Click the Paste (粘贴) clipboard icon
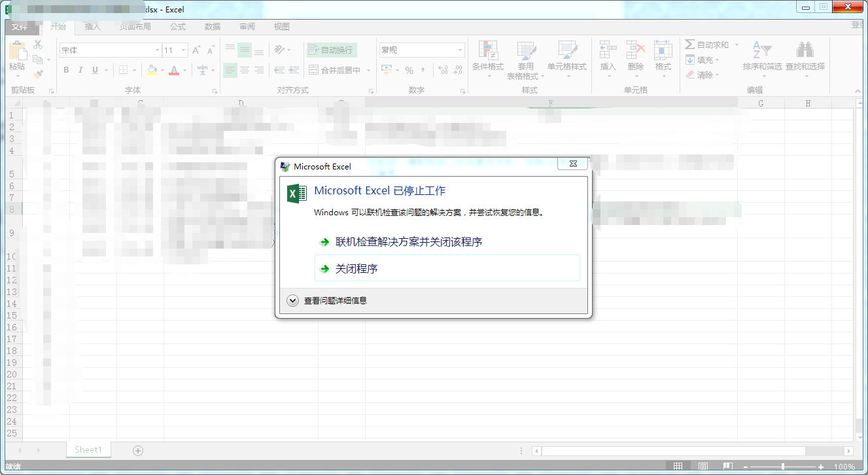The image size is (868, 475). (x=17, y=52)
